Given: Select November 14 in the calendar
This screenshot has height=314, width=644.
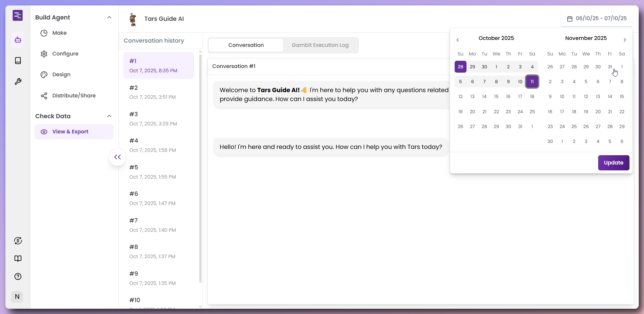Looking at the screenshot, I should click(610, 97).
